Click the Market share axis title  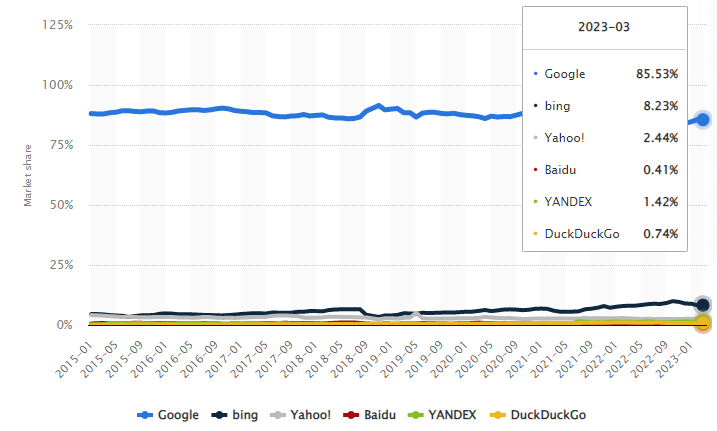pyautogui.click(x=28, y=176)
